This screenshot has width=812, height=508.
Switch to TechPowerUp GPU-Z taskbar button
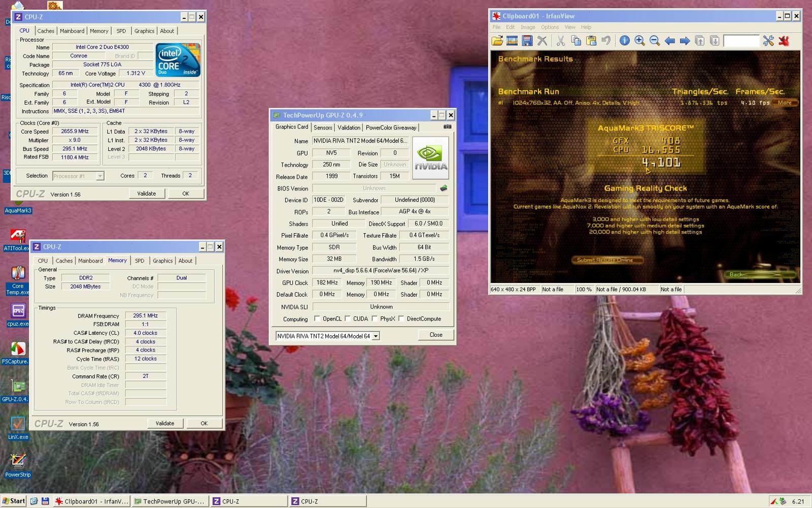coord(170,501)
